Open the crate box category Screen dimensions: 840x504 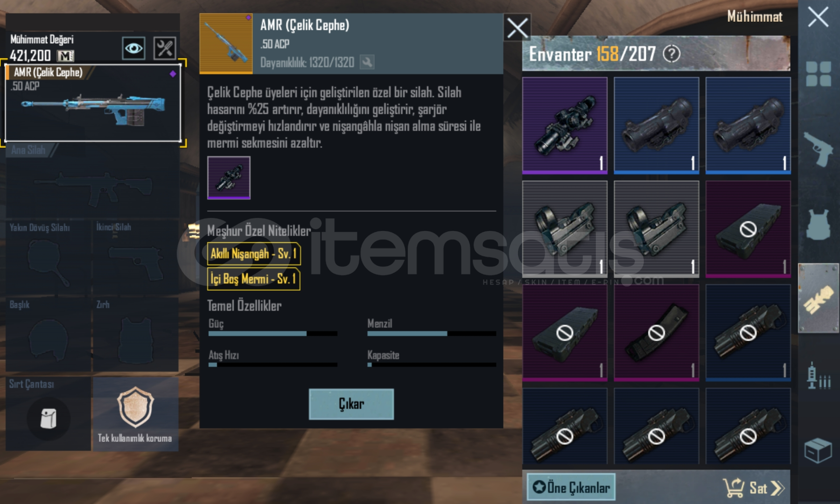(818, 450)
